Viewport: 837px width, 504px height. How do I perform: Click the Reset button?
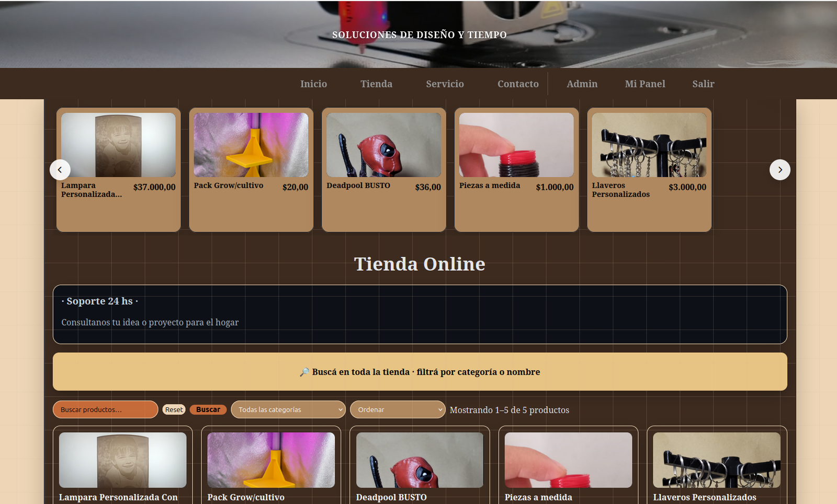tap(174, 409)
